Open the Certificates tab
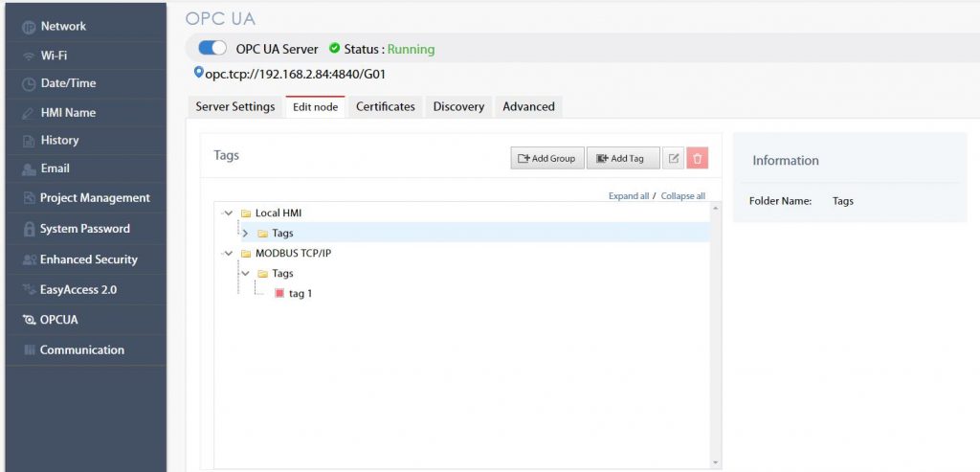Screen dimensions: 980x472 [x=385, y=106]
